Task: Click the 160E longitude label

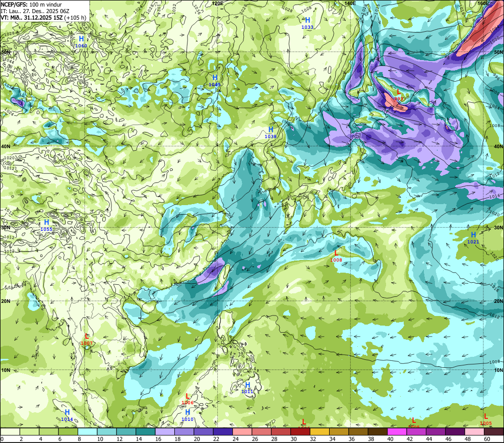Action: point(483,3)
